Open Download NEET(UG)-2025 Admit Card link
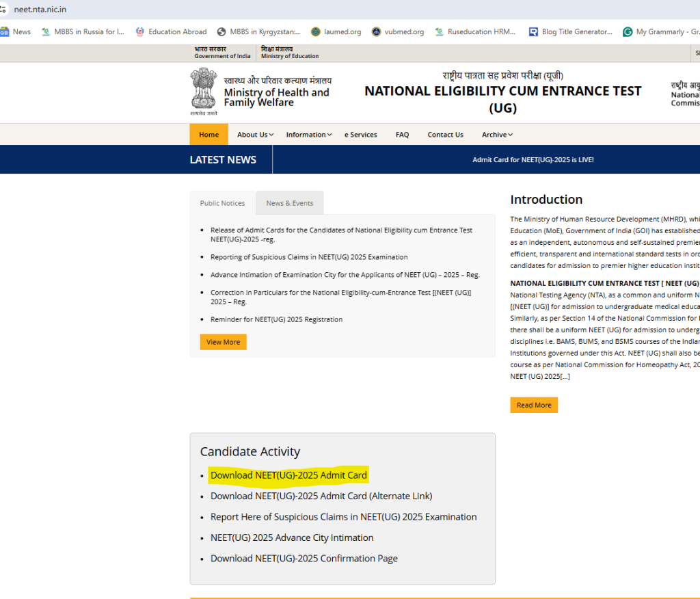 289,475
